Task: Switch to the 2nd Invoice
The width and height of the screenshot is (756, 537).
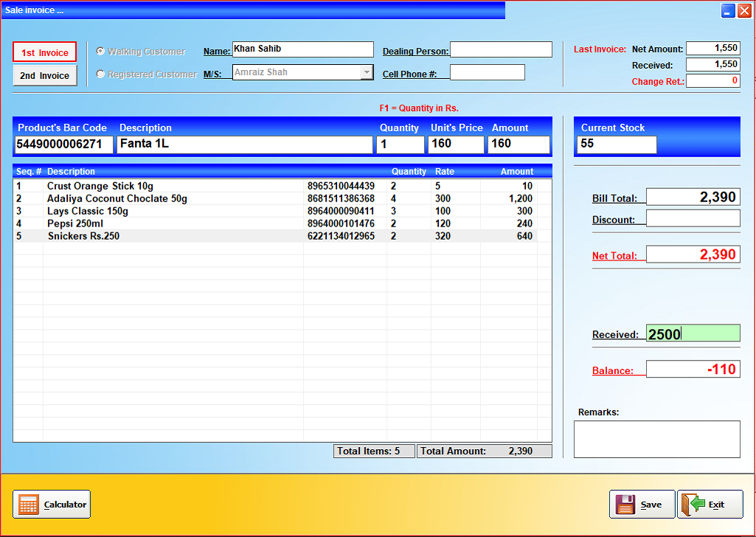Action: tap(44, 75)
